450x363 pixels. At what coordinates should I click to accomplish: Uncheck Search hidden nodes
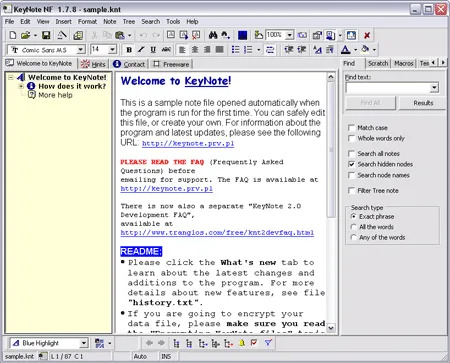tap(351, 164)
